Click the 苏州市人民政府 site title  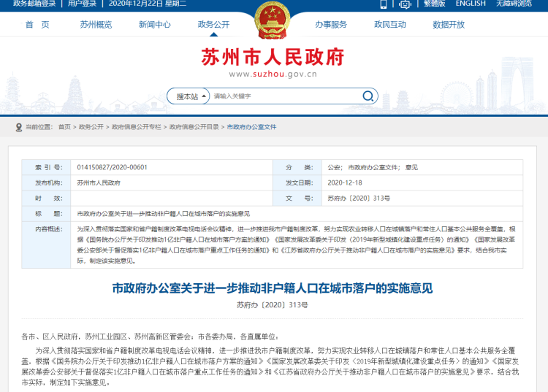[273, 57]
